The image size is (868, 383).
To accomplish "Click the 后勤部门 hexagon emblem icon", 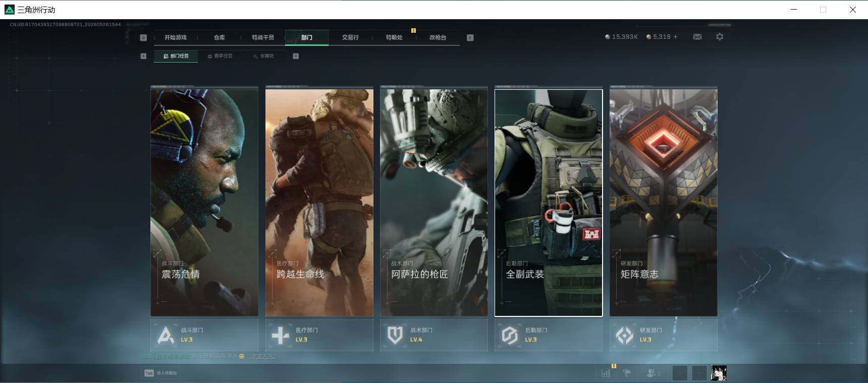I will pyautogui.click(x=510, y=335).
